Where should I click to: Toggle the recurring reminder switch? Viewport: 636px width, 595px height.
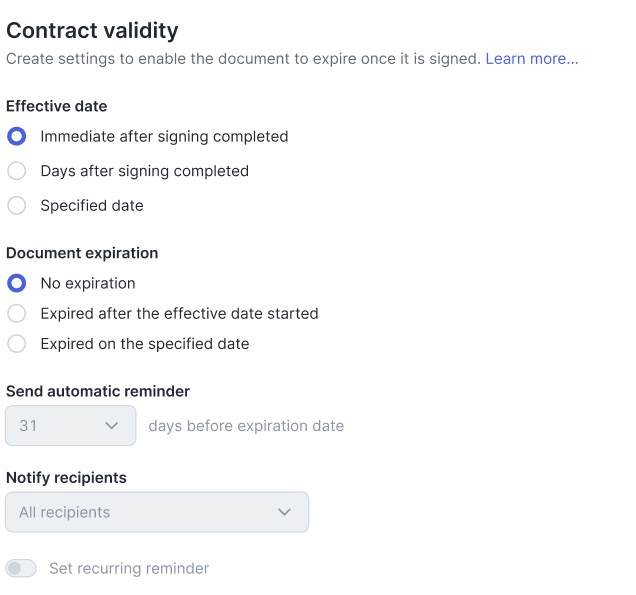click(x=21, y=568)
